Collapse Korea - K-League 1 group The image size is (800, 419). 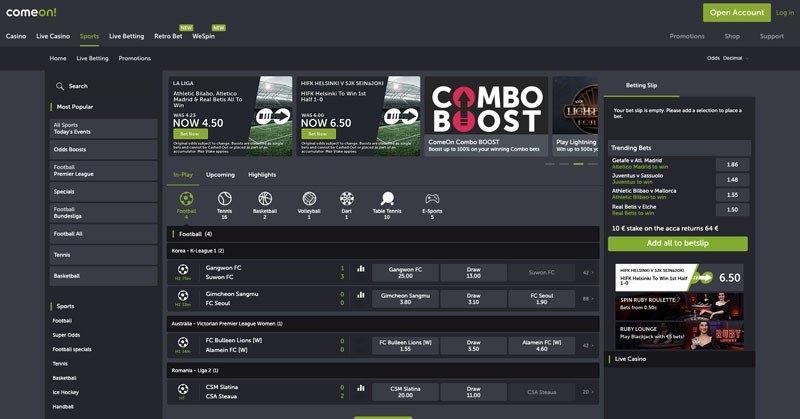[383, 251]
